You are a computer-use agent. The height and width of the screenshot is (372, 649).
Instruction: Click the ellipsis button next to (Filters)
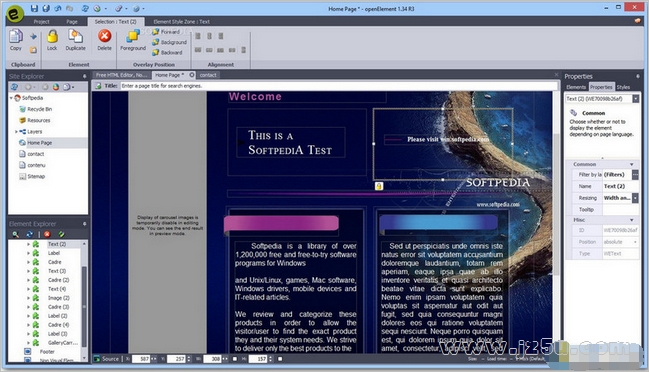click(x=635, y=175)
